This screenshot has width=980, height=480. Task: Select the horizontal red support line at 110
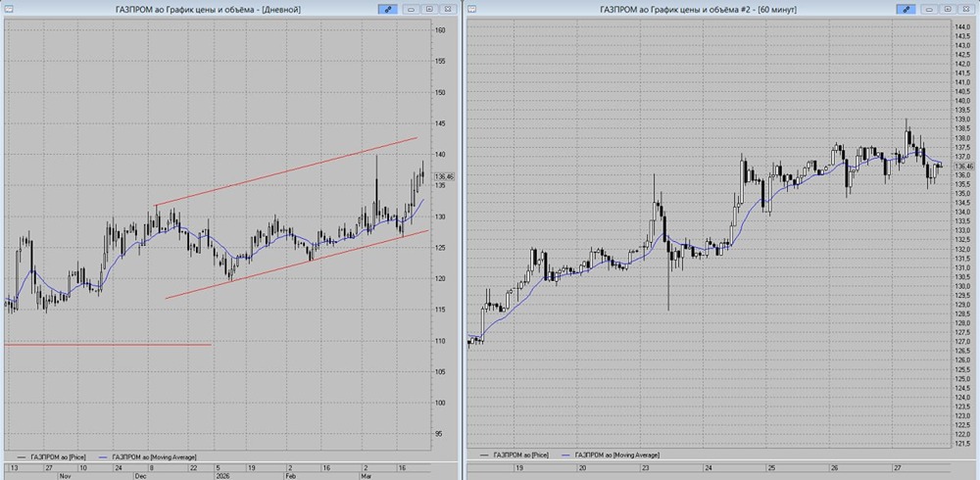[x=108, y=345]
